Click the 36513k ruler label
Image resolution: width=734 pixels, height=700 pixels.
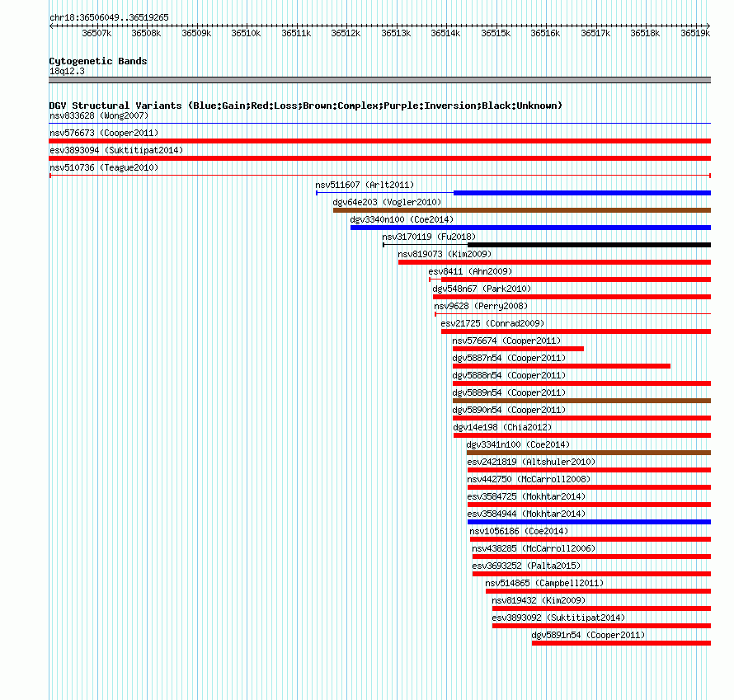(396, 33)
